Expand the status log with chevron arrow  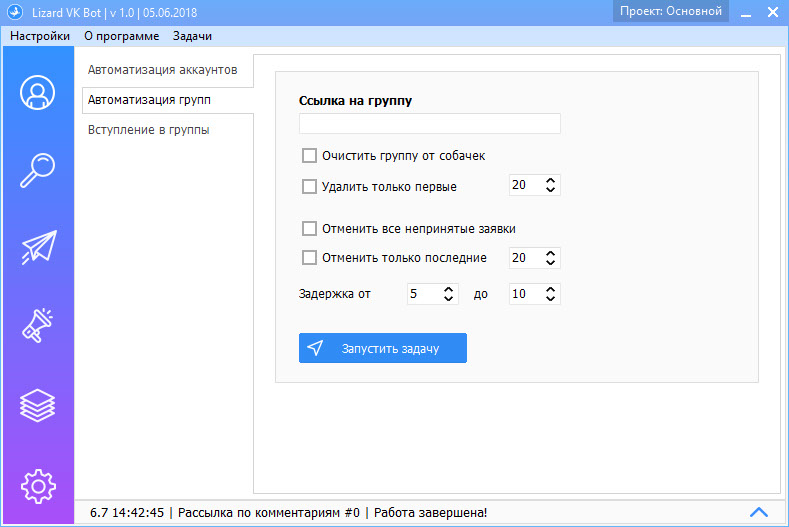click(759, 512)
